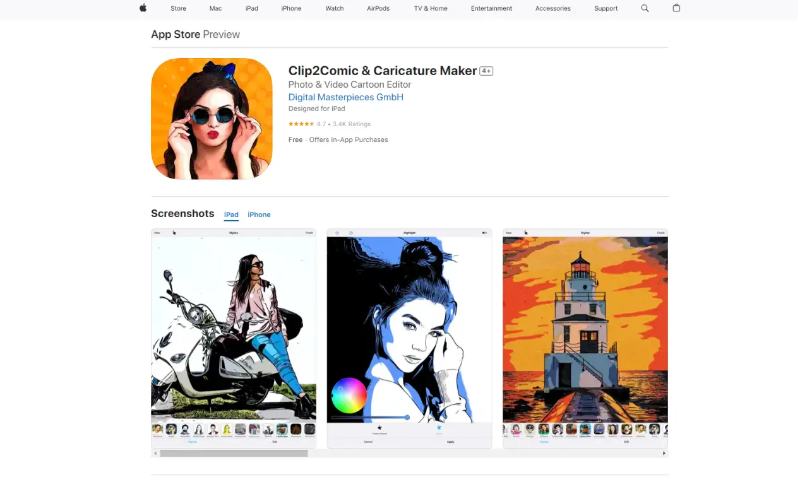Select the iPad screenshots tab
This screenshot has height=498, width=798.
[231, 215]
